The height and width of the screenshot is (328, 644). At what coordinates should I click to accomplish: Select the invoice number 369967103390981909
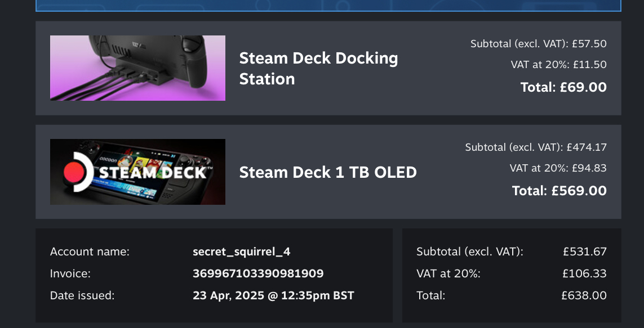click(258, 273)
